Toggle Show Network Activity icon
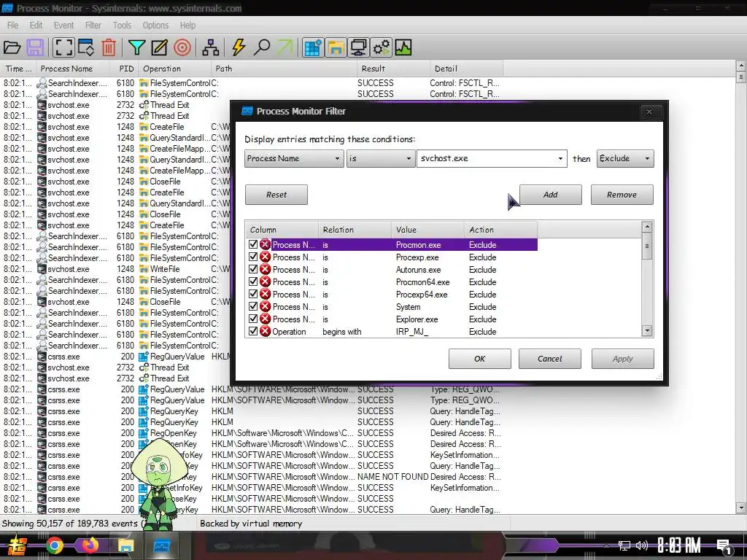Screen dimensions: 747x560 [x=358, y=47]
